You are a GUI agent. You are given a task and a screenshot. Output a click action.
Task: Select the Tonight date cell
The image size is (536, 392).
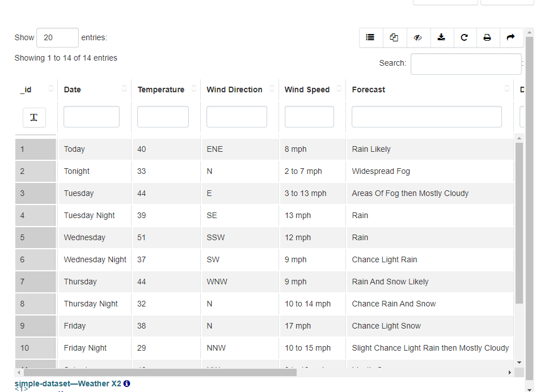pyautogui.click(x=95, y=172)
